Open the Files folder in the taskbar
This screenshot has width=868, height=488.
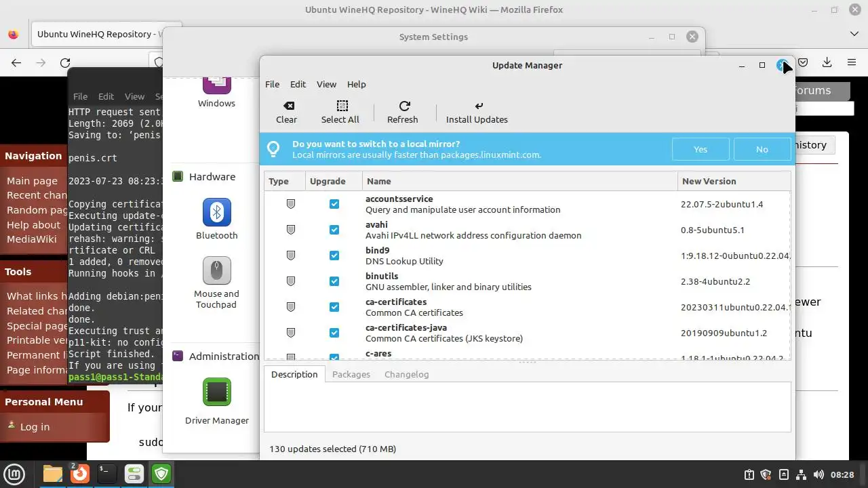pos(53,473)
